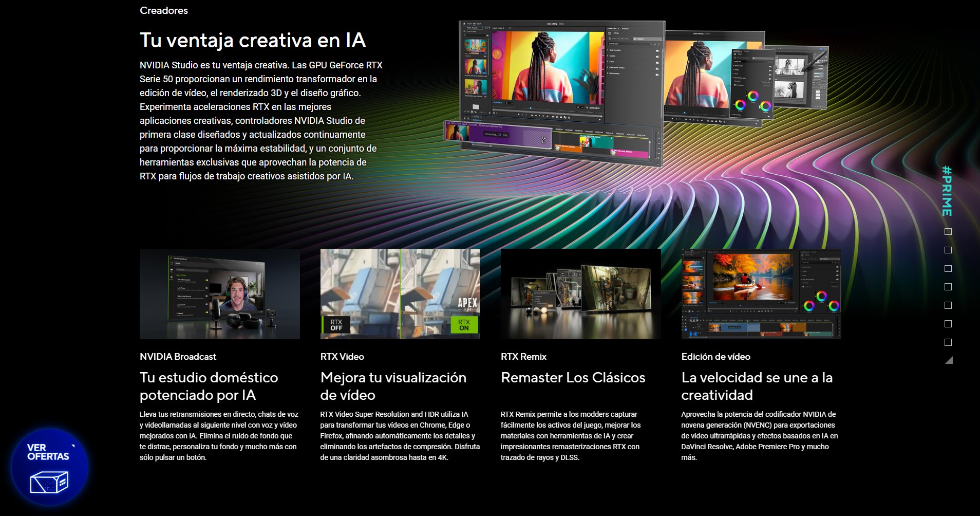
Task: Click the NVIDIA Broadcast label
Action: coord(178,357)
